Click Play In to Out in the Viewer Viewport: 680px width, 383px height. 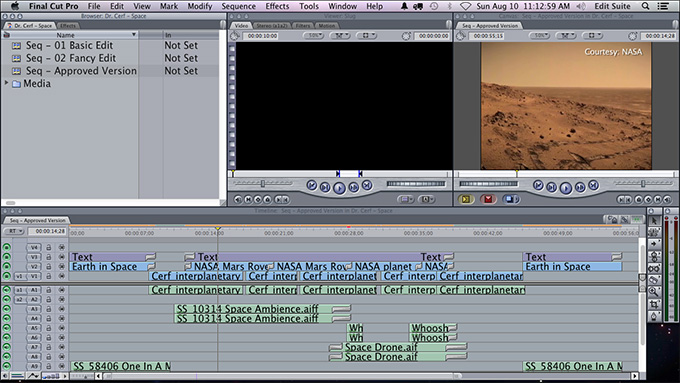(325, 187)
